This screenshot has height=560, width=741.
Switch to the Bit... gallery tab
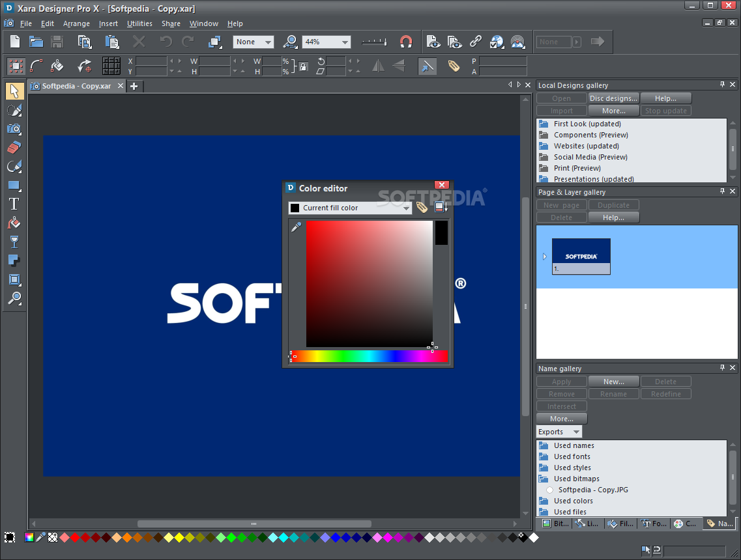point(556,523)
